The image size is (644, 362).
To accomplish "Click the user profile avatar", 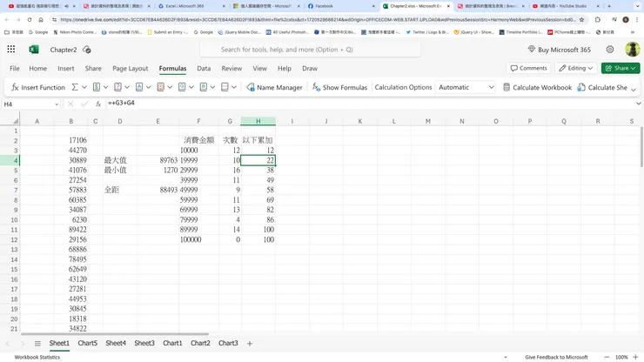I will tap(632, 50).
